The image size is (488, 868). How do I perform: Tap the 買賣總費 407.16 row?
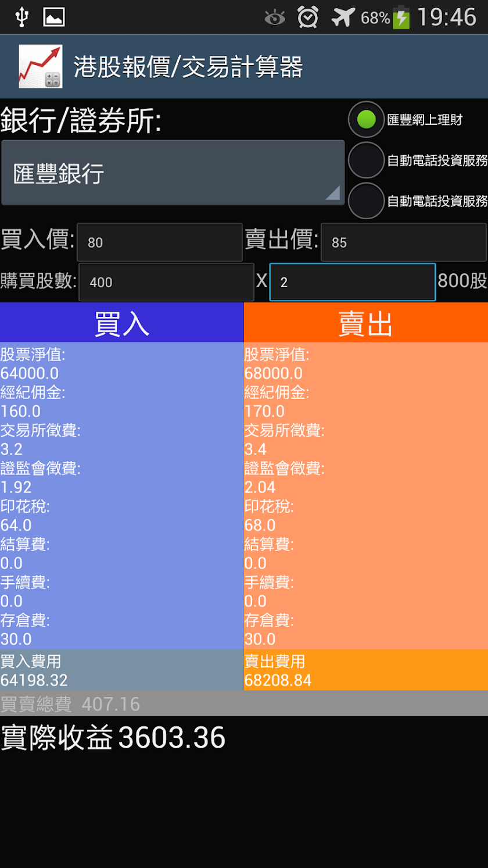(244, 704)
